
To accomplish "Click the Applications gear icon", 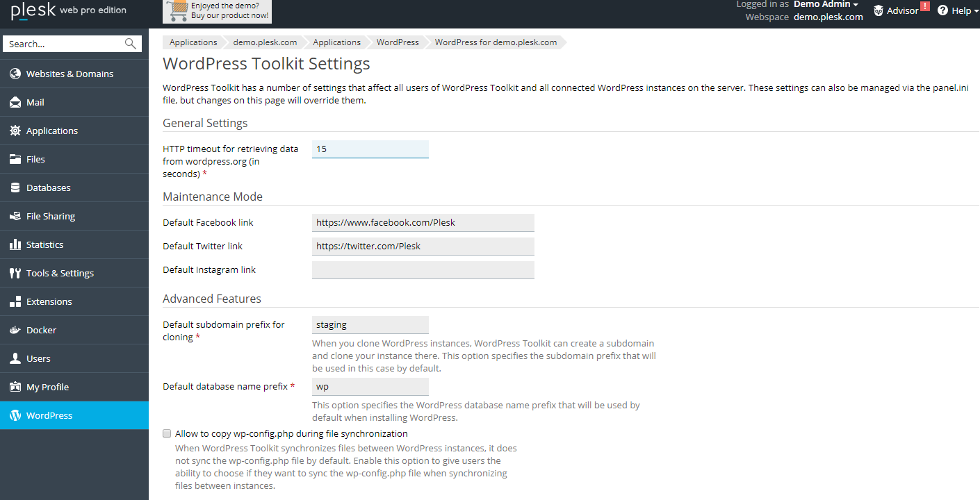I will tap(15, 131).
